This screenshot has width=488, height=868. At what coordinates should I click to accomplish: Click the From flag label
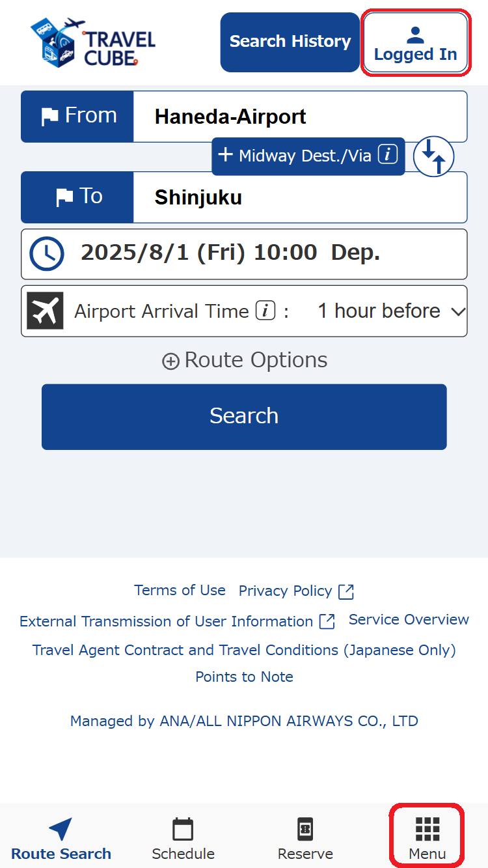coord(77,117)
